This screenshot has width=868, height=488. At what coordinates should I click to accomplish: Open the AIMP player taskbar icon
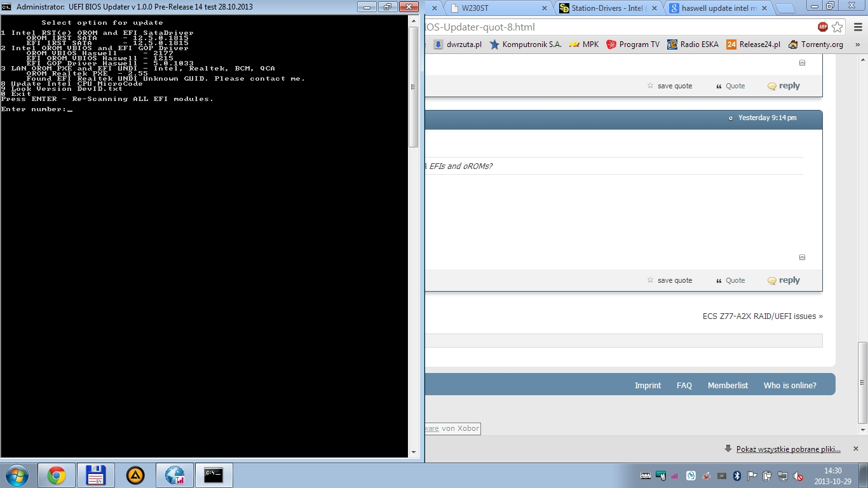click(135, 475)
